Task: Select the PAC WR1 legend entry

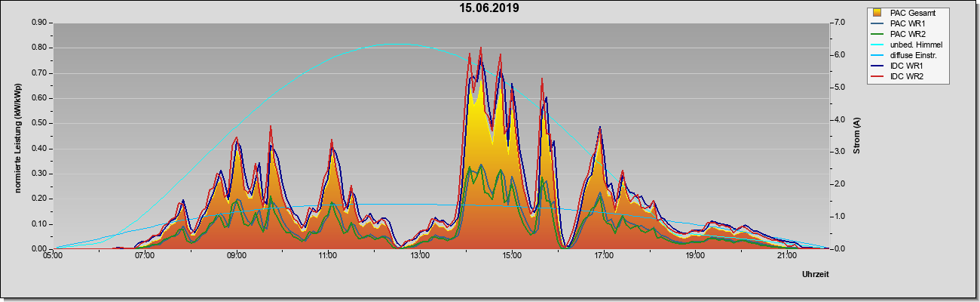Action: tap(911, 24)
